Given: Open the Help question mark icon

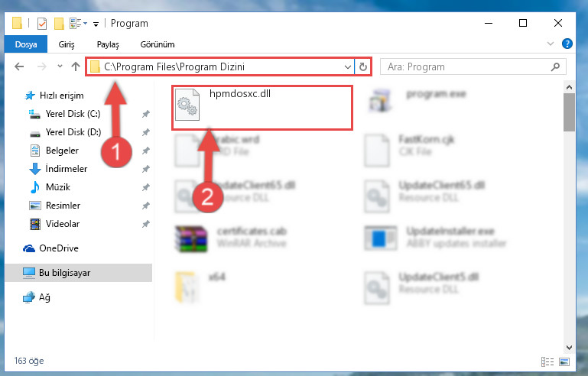Looking at the screenshot, I should [x=567, y=44].
